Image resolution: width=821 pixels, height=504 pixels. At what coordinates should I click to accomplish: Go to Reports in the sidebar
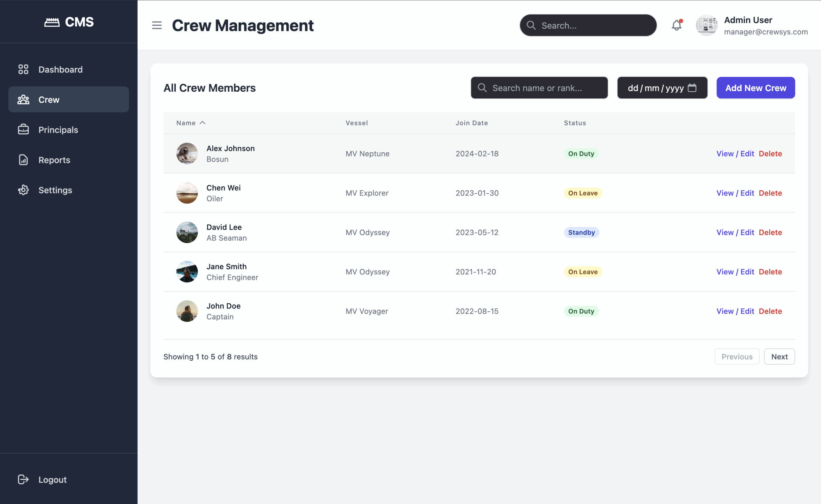(x=54, y=160)
